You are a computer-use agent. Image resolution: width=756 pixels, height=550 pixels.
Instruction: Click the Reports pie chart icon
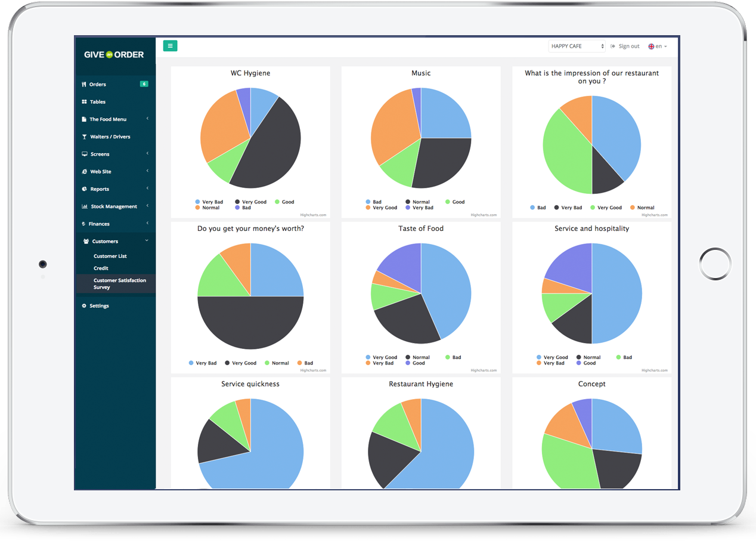[84, 189]
